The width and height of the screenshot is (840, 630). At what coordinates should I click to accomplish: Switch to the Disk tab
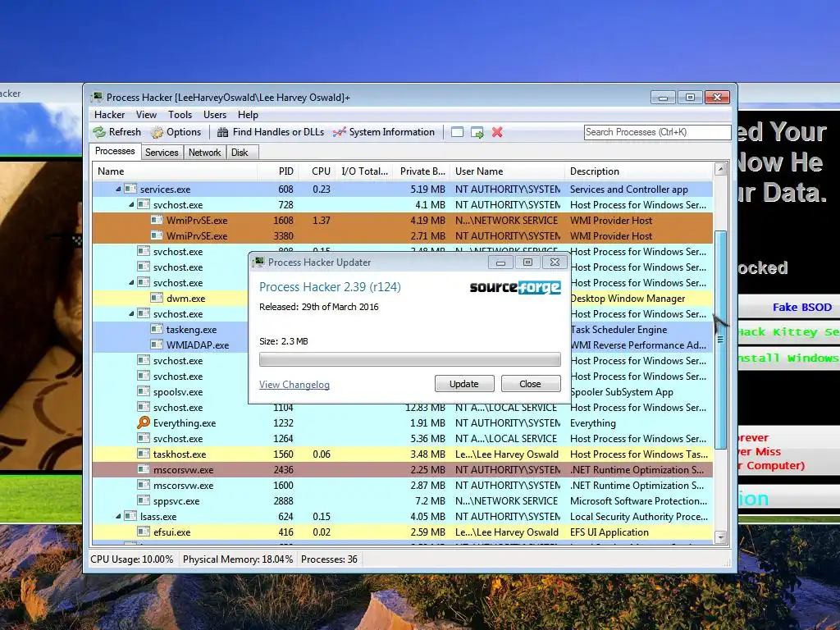(240, 153)
